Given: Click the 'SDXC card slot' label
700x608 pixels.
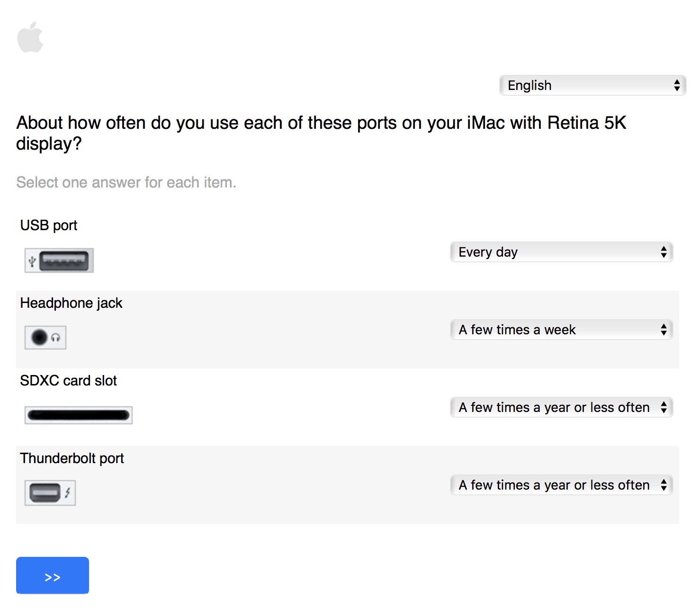Looking at the screenshot, I should pos(68,381).
